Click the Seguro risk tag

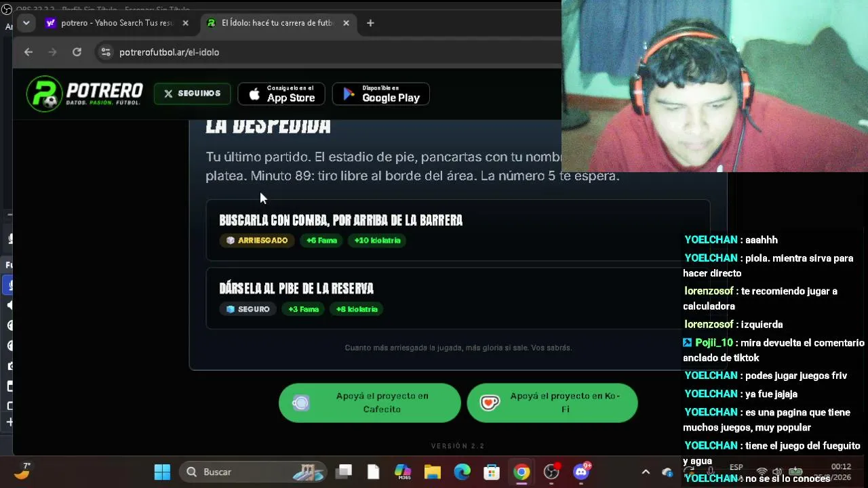click(248, 309)
